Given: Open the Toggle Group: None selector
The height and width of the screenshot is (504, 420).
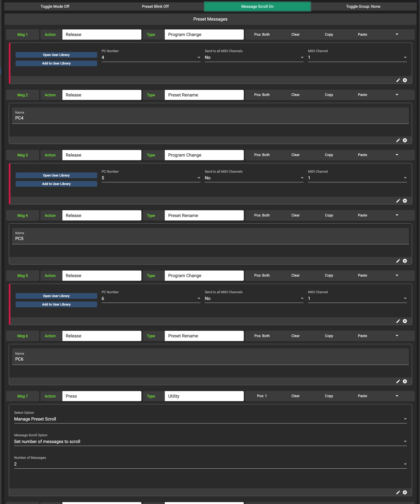Looking at the screenshot, I should (363, 6).
